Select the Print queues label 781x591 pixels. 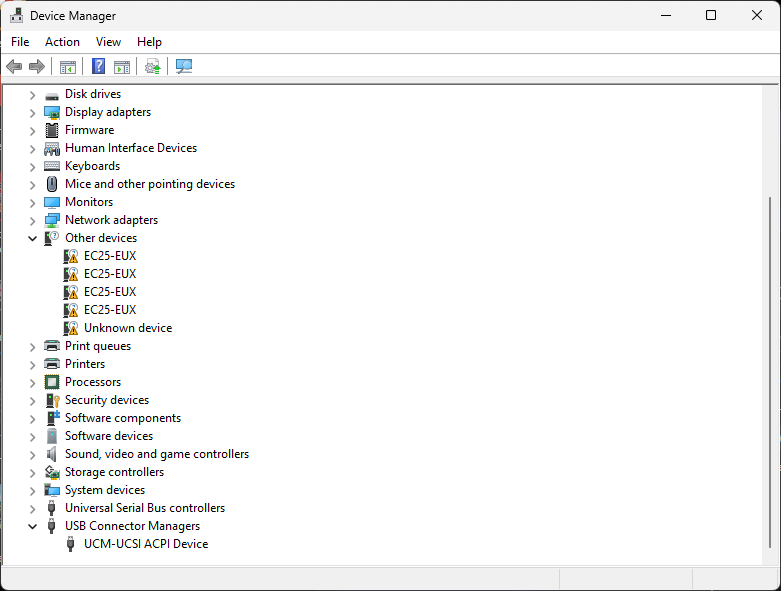point(98,346)
